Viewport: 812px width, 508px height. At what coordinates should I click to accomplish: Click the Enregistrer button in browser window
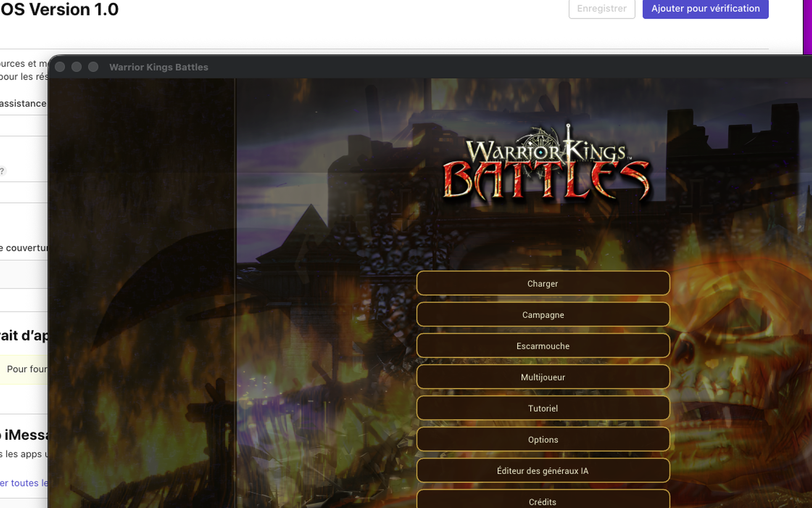602,8
